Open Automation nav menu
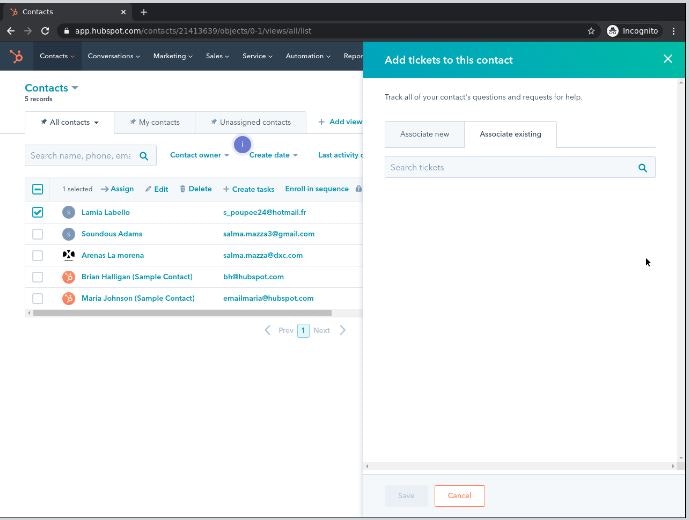Screen dimensions: 689x520 pos(308,56)
